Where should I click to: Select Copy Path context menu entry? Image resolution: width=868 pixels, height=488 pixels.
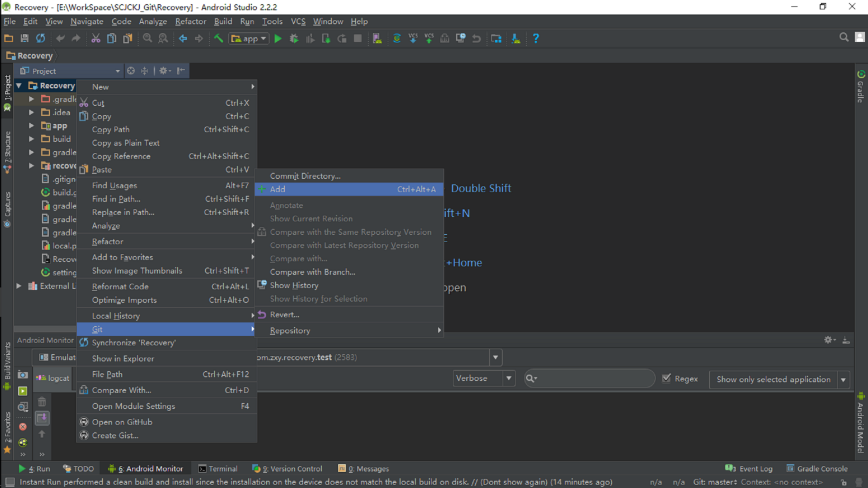pyautogui.click(x=166, y=129)
